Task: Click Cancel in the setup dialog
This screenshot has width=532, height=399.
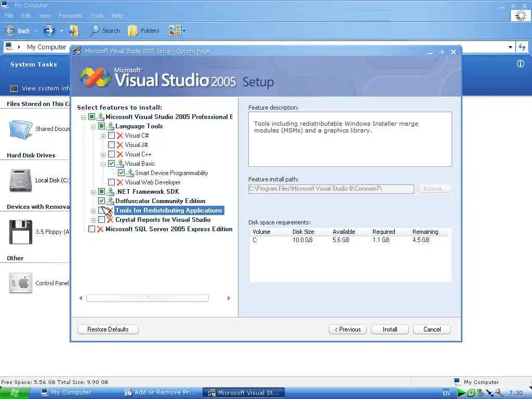Action: tap(432, 329)
